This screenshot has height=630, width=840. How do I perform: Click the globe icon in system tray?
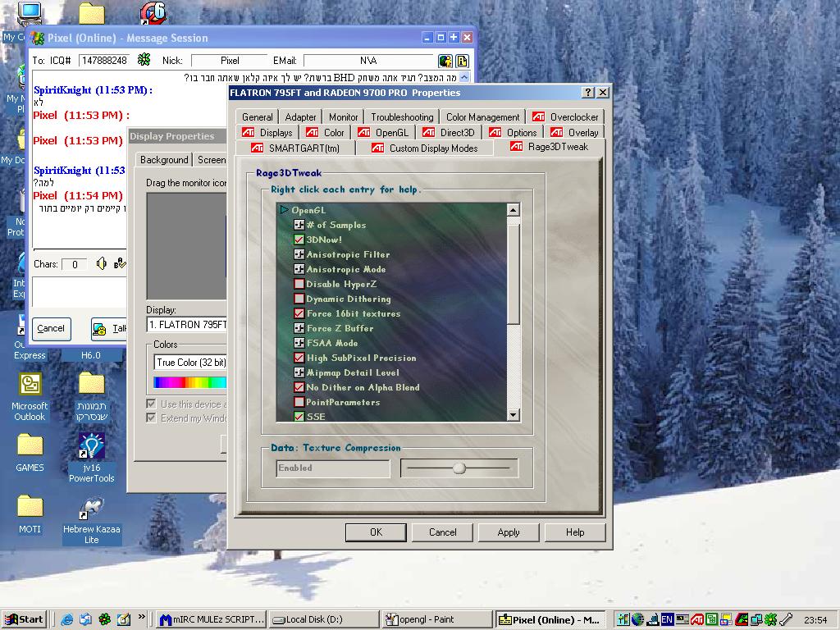637,620
